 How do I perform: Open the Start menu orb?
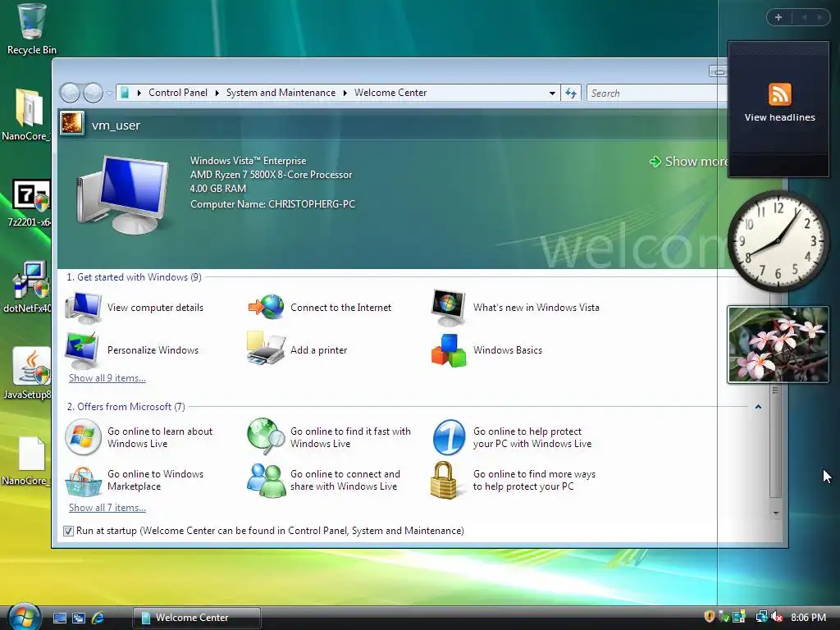(x=24, y=616)
